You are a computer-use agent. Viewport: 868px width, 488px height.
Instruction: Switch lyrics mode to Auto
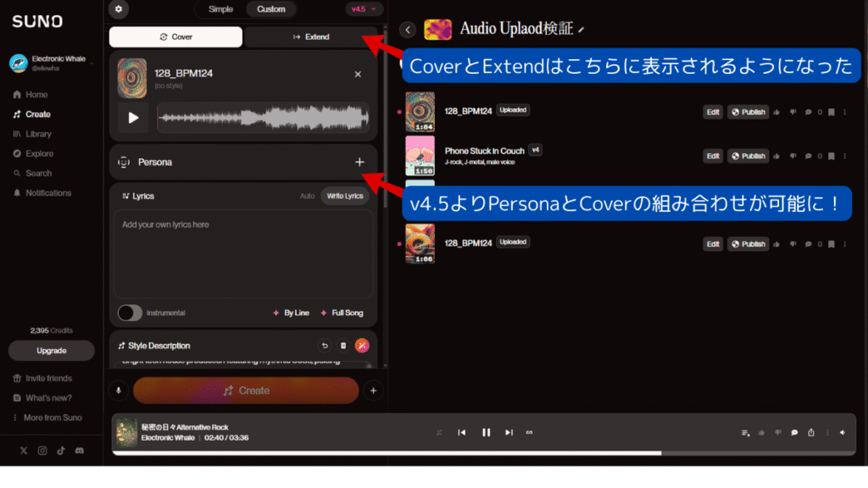[x=307, y=196]
